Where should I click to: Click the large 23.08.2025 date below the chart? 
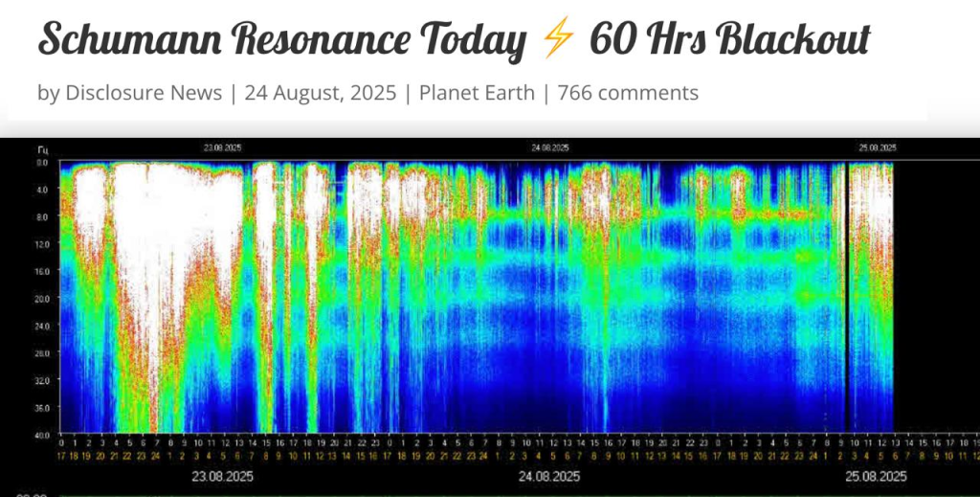(224, 476)
